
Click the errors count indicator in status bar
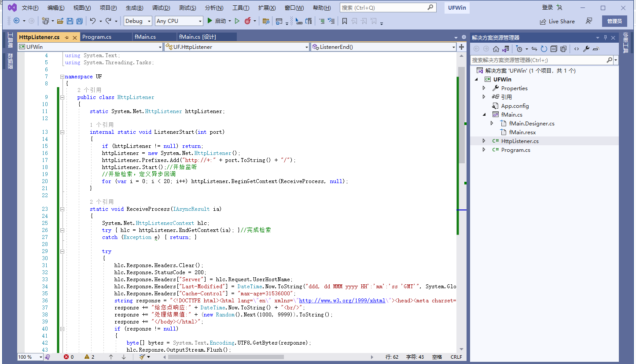pyautogui.click(x=69, y=357)
